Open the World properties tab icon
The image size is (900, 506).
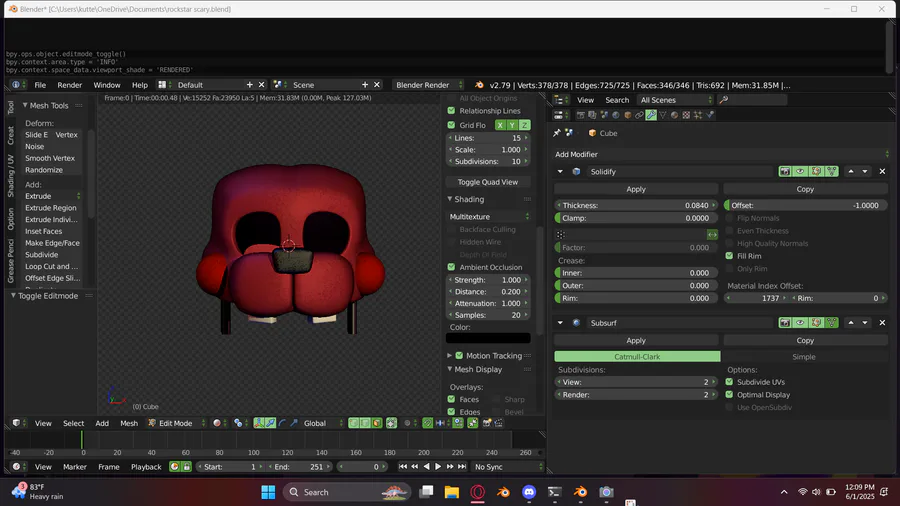[615, 115]
